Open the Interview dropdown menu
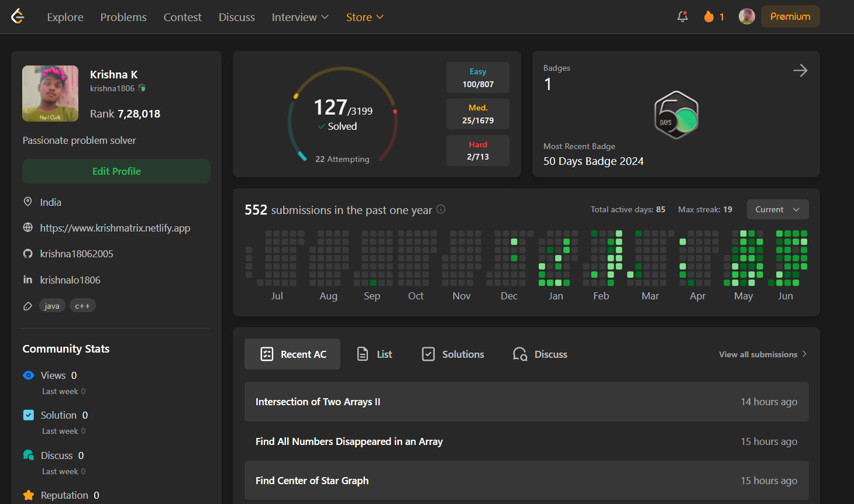The height and width of the screenshot is (504, 854). 300,17
